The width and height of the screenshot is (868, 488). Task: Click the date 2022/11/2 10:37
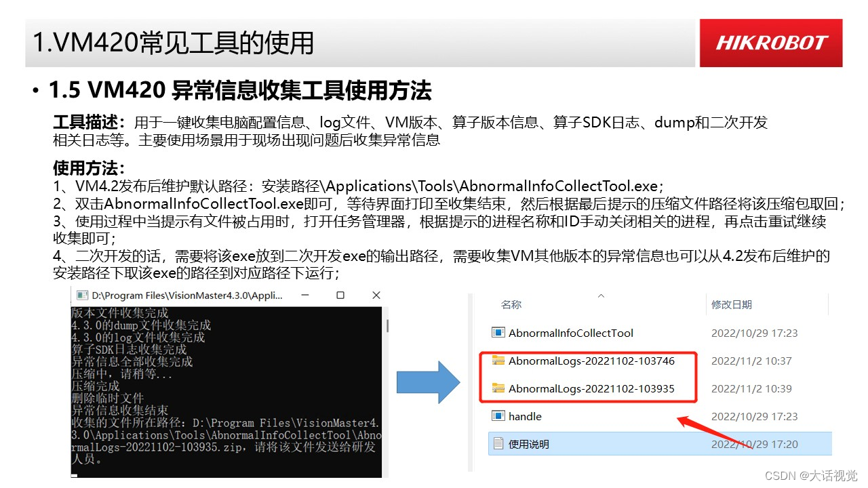[751, 361]
